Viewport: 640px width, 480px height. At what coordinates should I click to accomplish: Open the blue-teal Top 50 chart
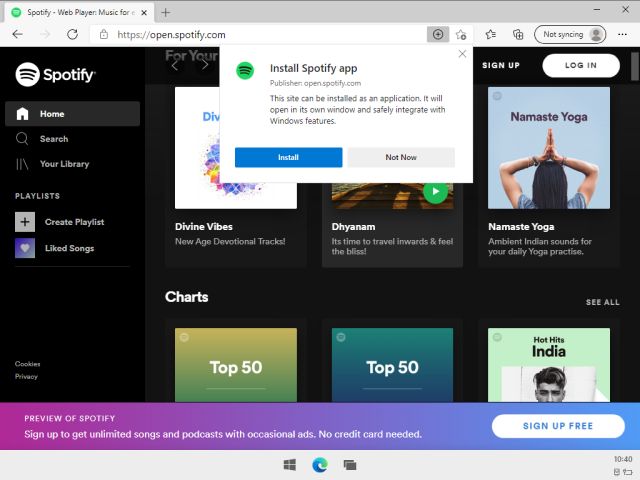(x=392, y=365)
